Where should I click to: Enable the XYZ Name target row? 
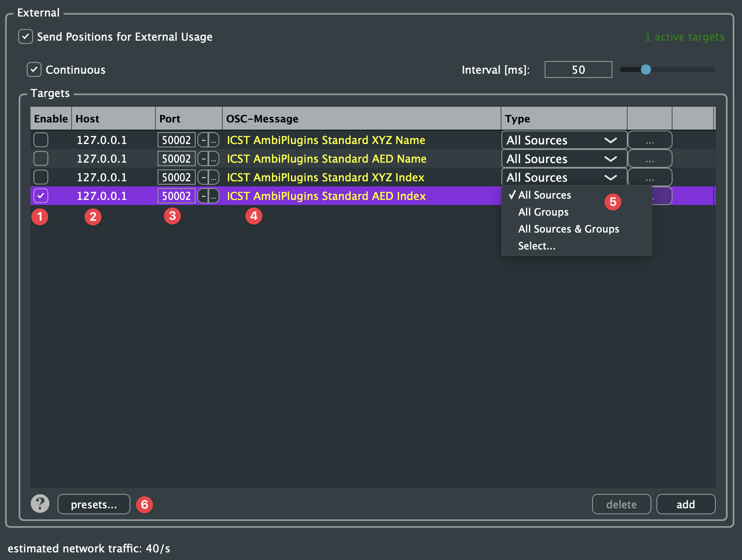coord(41,140)
